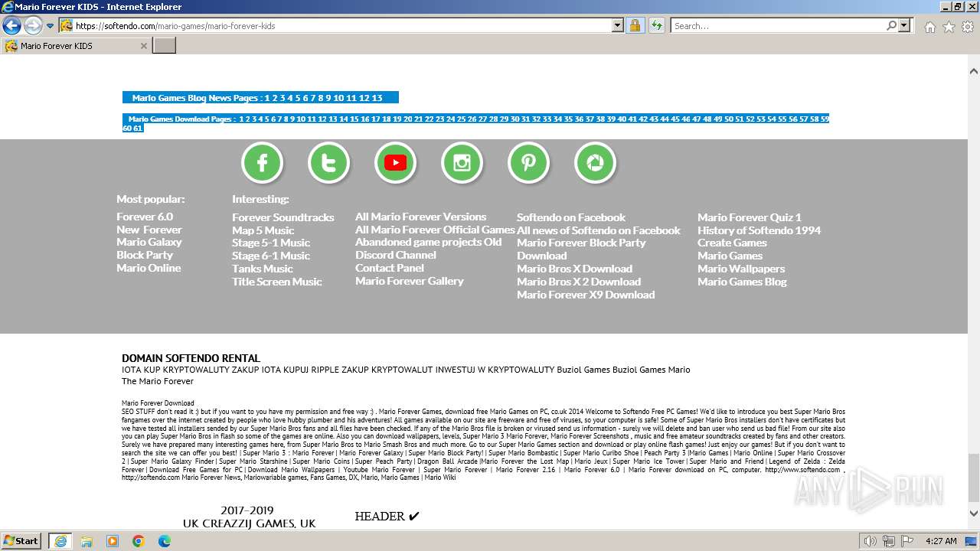Open Forever 6.0 link
Viewport: 980px width, 551px height.
point(145,217)
